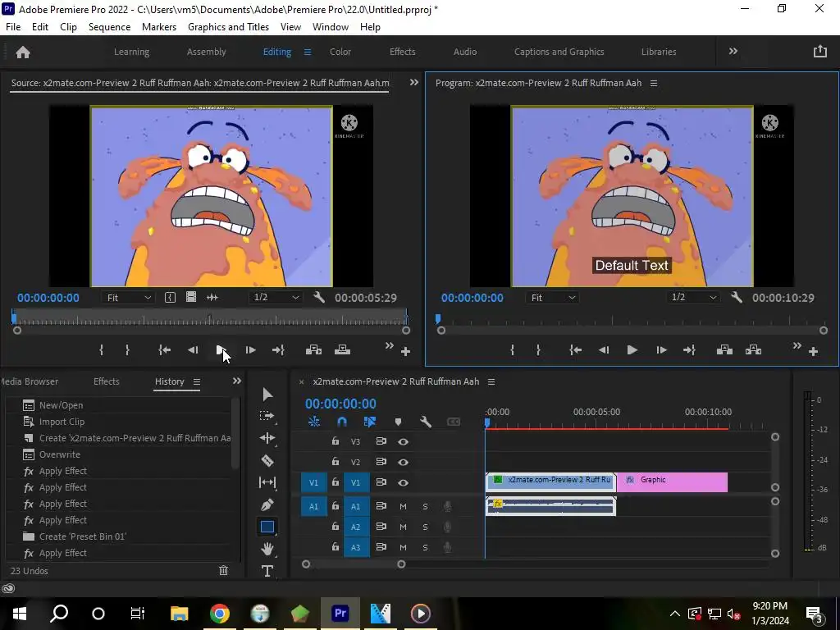Expand Source panel overflow chevrons
840x630 pixels.
(x=413, y=82)
